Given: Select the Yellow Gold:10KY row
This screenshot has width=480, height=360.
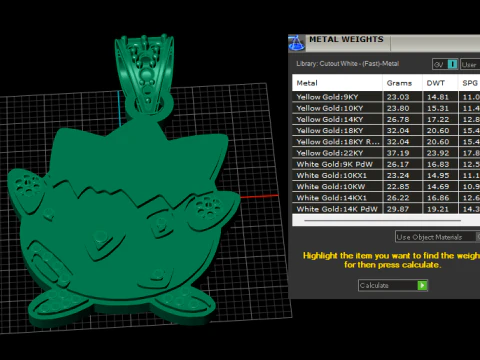Looking at the screenshot, I should tap(386, 108).
